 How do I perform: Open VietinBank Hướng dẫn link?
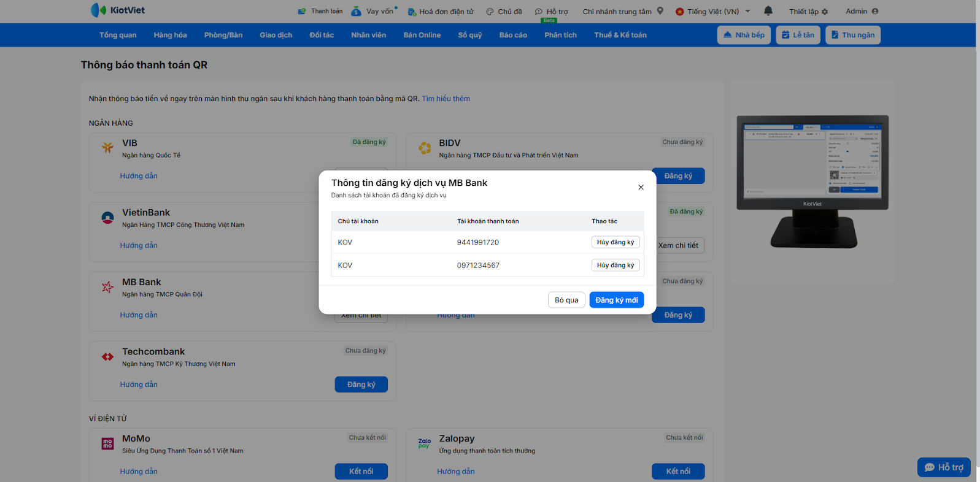point(139,245)
